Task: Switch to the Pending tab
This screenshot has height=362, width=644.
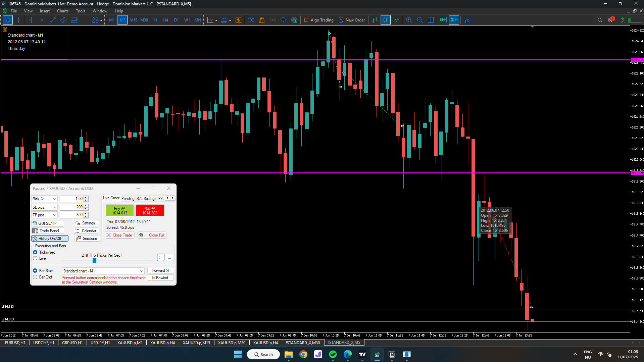Action: click(128, 199)
